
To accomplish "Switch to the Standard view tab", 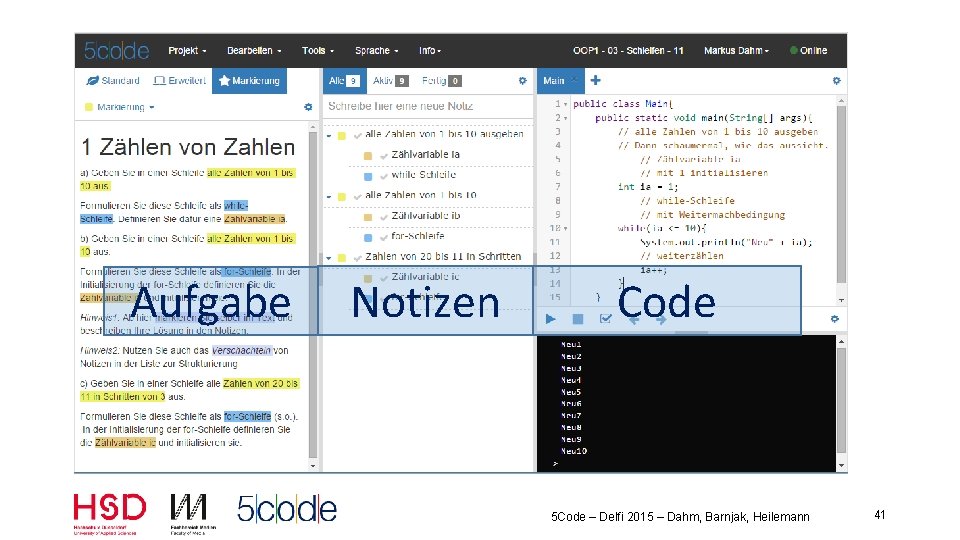I will (113, 81).
